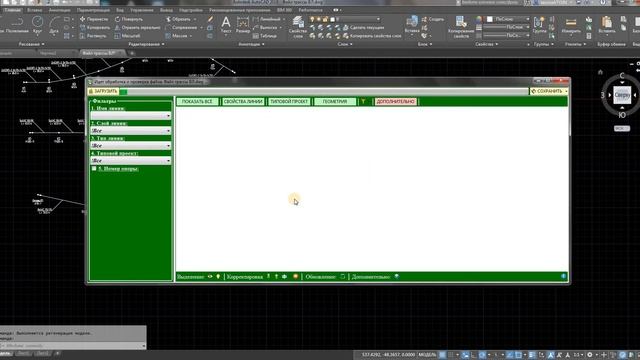
Task: Click the ДОПОЛНИТЕЛЬНО button
Action: coord(396,102)
